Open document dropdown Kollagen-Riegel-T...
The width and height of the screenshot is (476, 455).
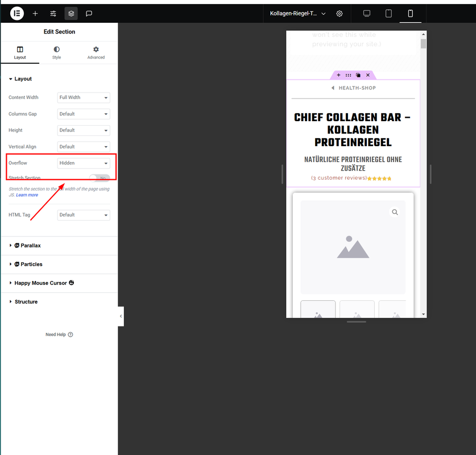tap(297, 13)
